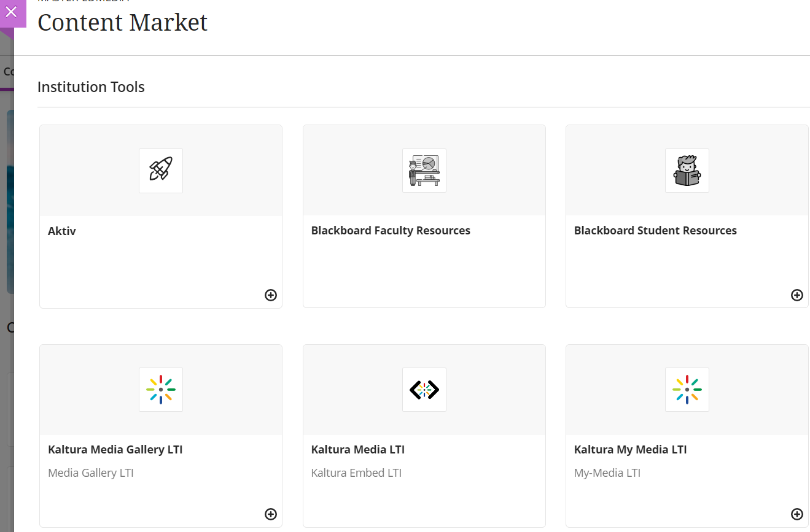Click the Blackboard Faculty Resources presenter icon

(x=424, y=171)
